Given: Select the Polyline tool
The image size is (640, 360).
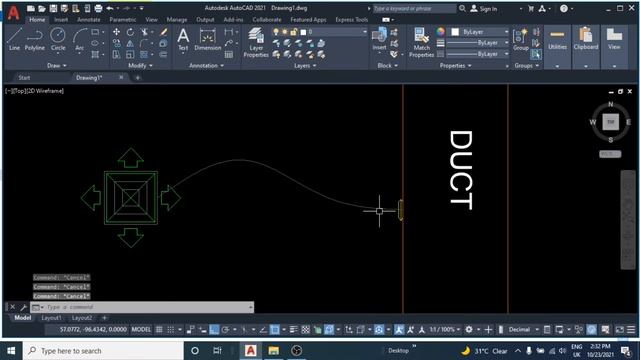Looking at the screenshot, I should [35, 39].
